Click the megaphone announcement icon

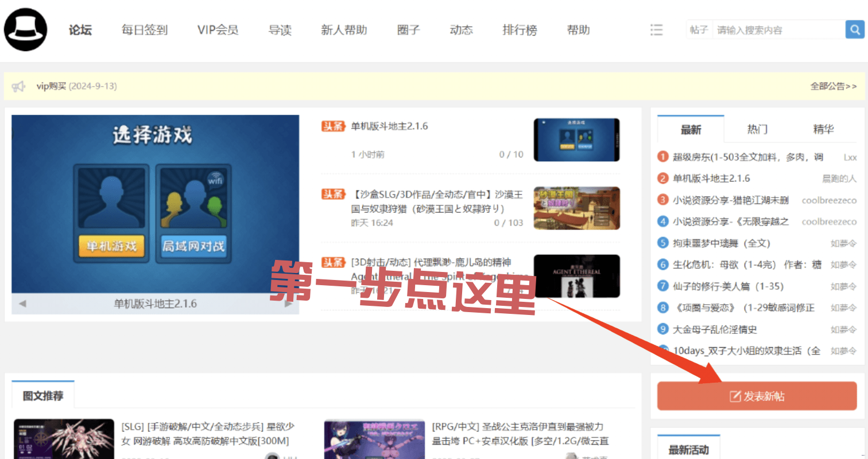tap(19, 87)
